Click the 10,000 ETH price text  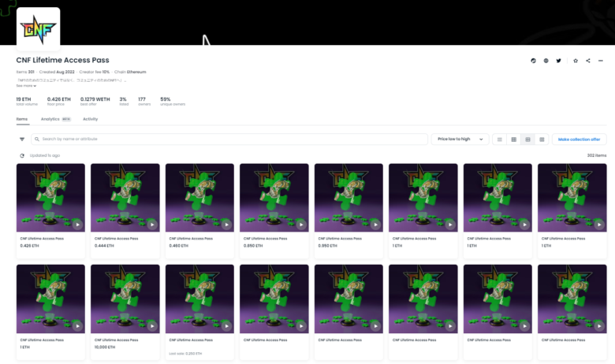pos(105,347)
